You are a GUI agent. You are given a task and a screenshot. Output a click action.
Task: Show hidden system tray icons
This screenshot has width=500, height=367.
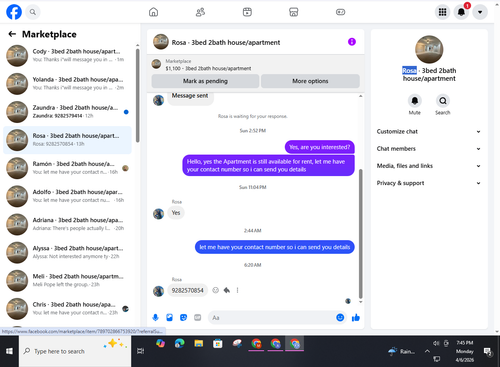point(427,351)
